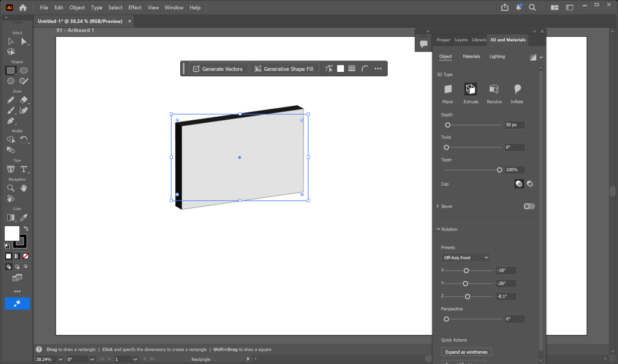618x364 pixels.
Task: Open the Effect menu
Action: pos(134,8)
